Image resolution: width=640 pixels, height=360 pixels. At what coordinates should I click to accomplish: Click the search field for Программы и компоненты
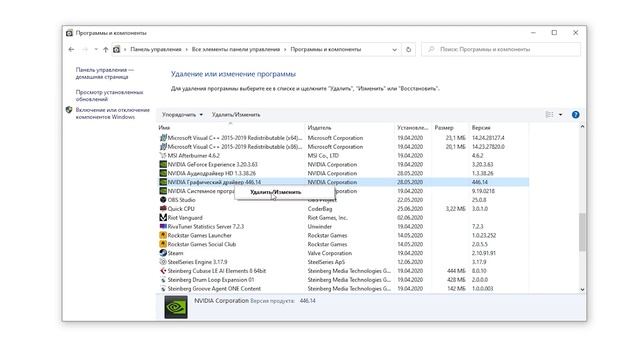pyautogui.click(x=501, y=49)
